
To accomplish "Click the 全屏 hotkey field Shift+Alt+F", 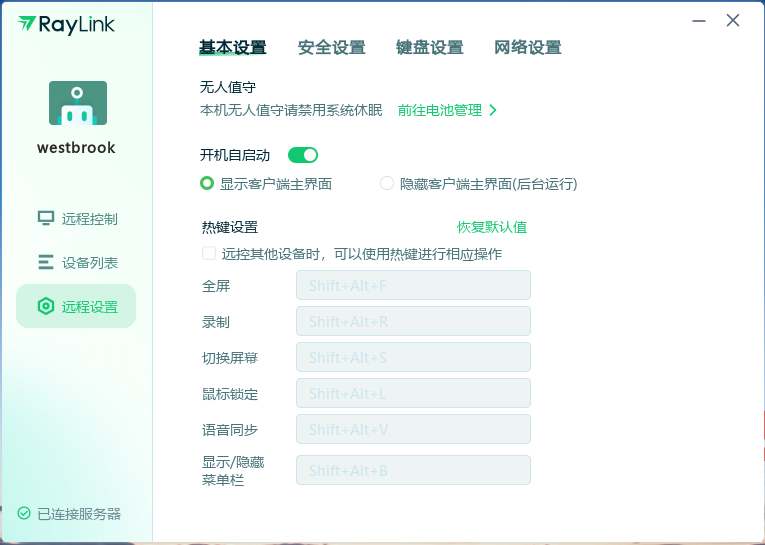I will tap(413, 285).
